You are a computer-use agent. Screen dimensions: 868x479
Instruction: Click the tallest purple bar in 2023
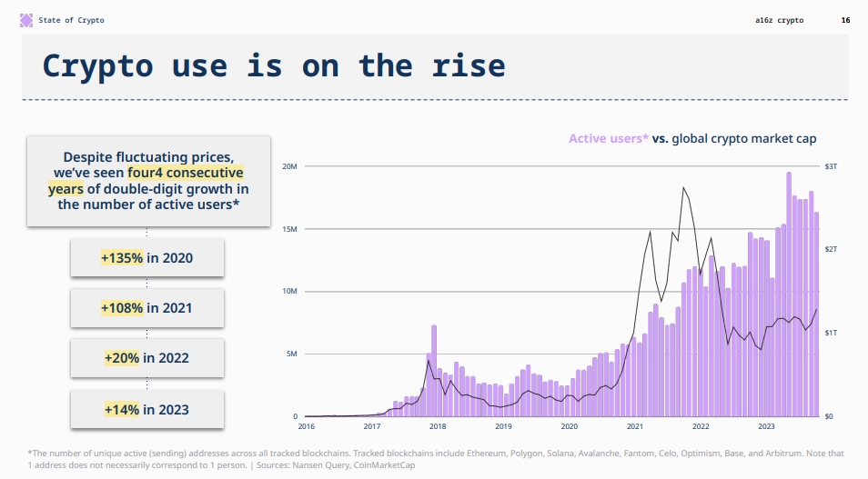pyautogui.click(x=789, y=294)
